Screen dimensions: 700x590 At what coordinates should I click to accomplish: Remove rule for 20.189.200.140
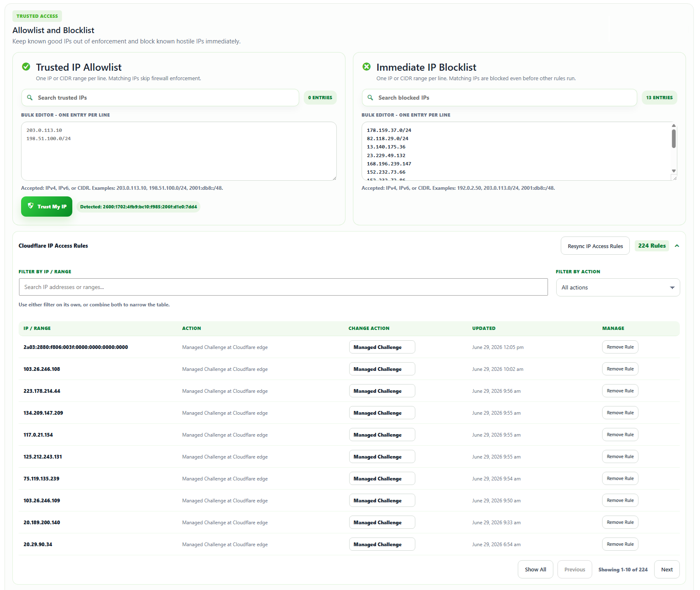(620, 522)
